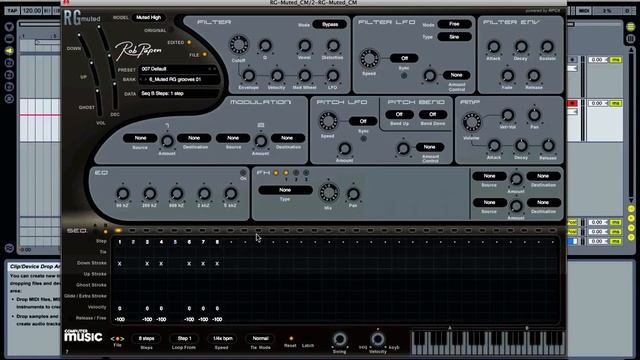This screenshot has height=360, width=640.
Task: Click the on-screen piano keyboard
Action: [488, 343]
